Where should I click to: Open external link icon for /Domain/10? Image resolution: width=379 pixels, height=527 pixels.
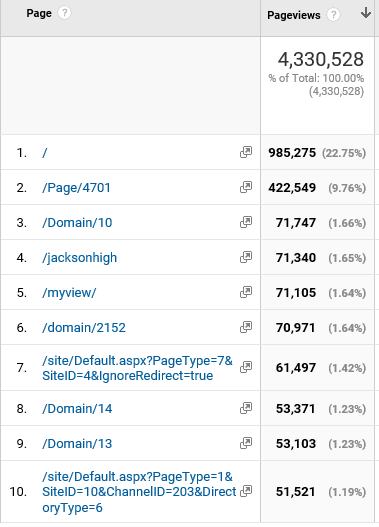pos(246,222)
